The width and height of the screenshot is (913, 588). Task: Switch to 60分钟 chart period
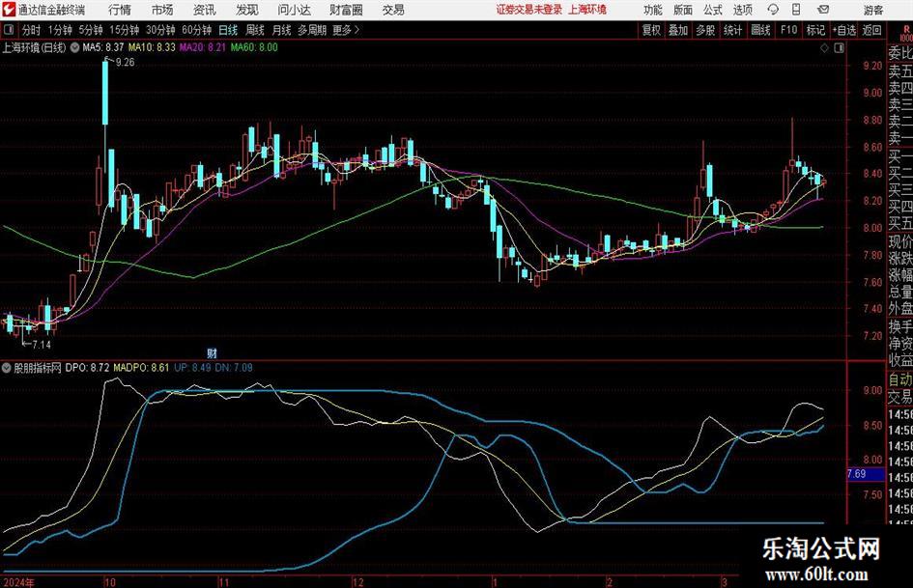coord(197,30)
